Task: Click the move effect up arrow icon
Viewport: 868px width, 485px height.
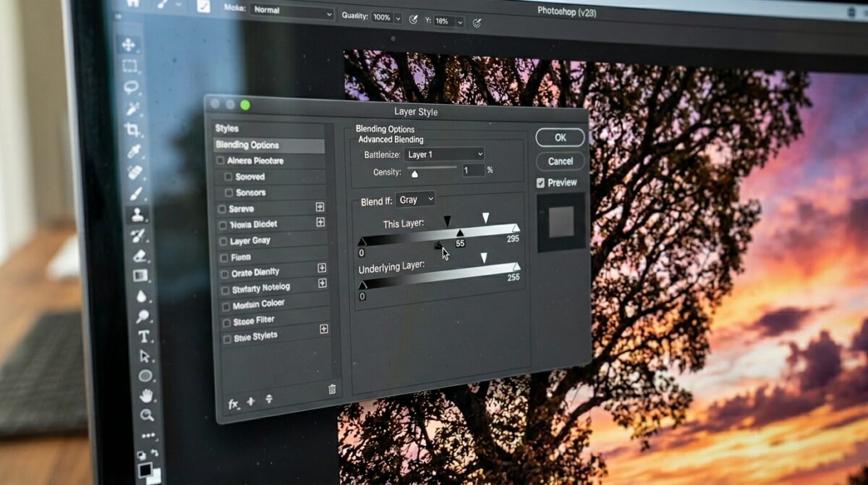Action: 251,402
